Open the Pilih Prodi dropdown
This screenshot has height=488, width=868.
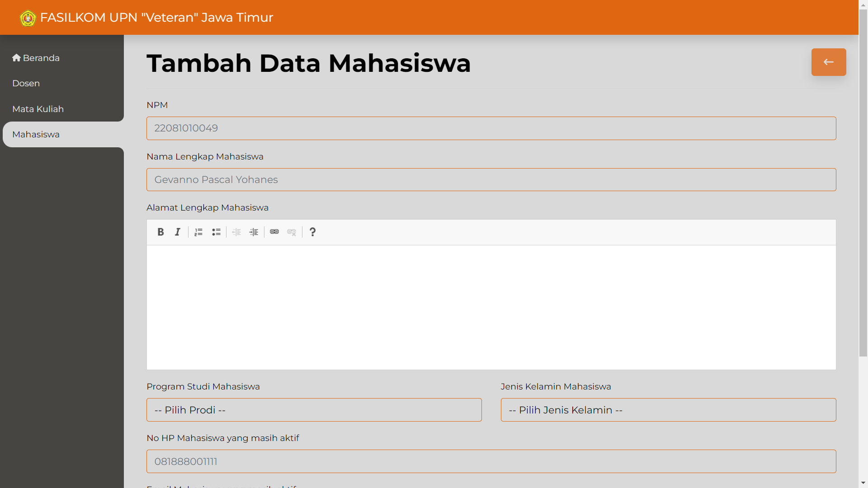(x=314, y=410)
